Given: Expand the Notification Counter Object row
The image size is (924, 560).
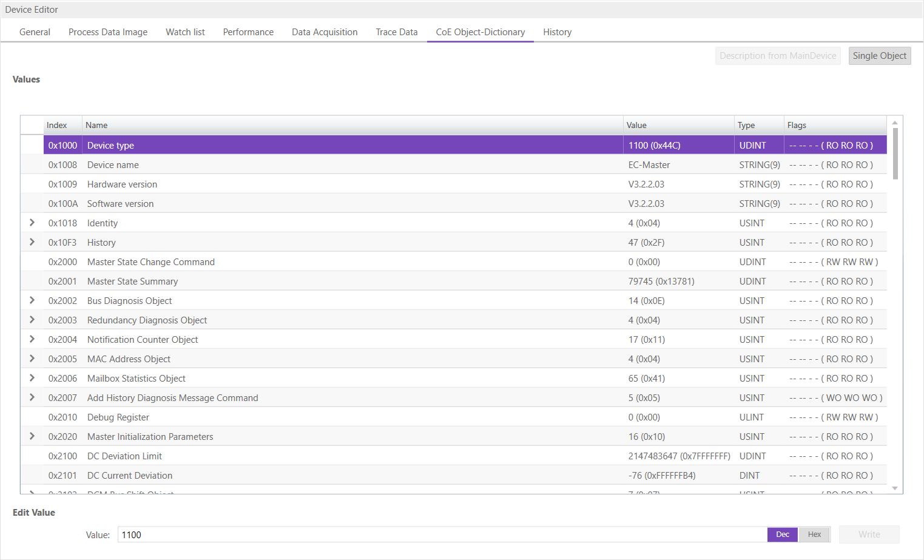Looking at the screenshot, I should (32, 339).
